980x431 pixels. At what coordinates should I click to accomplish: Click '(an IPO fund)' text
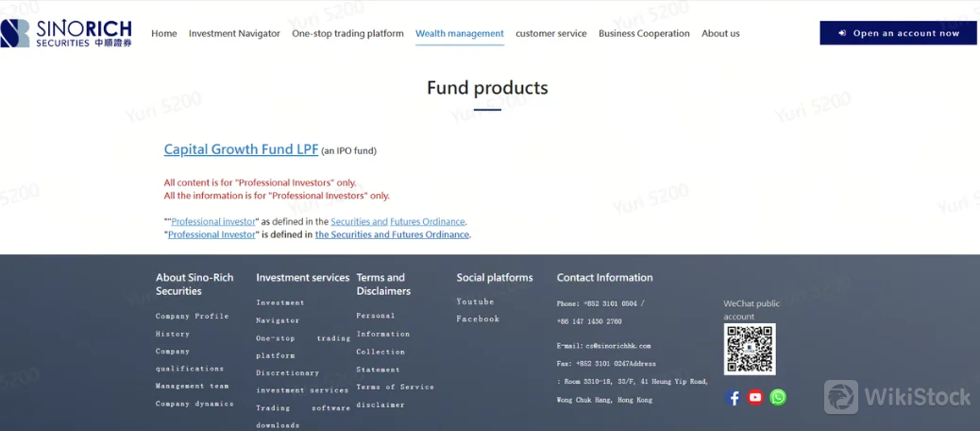pos(348,151)
